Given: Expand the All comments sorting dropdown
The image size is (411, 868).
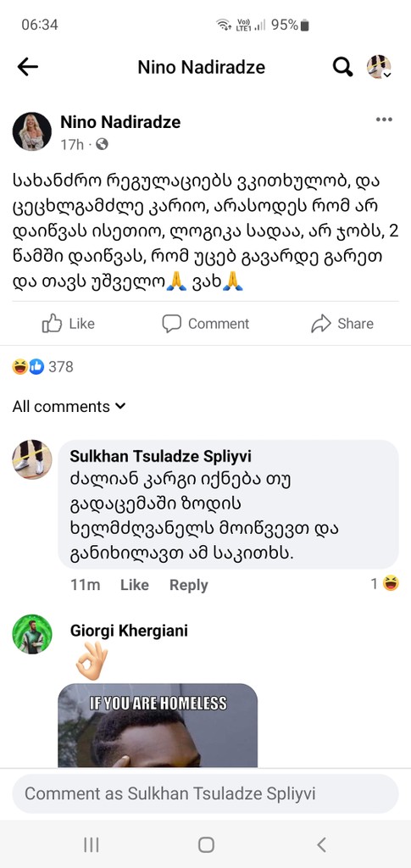Looking at the screenshot, I should 69,407.
